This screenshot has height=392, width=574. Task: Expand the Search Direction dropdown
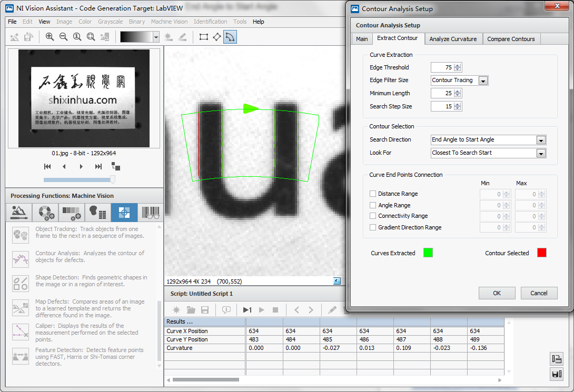541,140
